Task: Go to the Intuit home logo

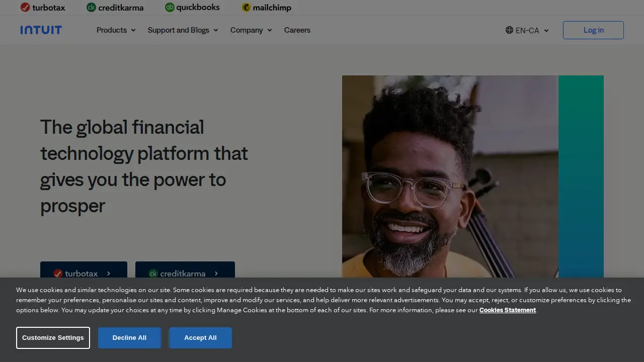Action: click(41, 30)
